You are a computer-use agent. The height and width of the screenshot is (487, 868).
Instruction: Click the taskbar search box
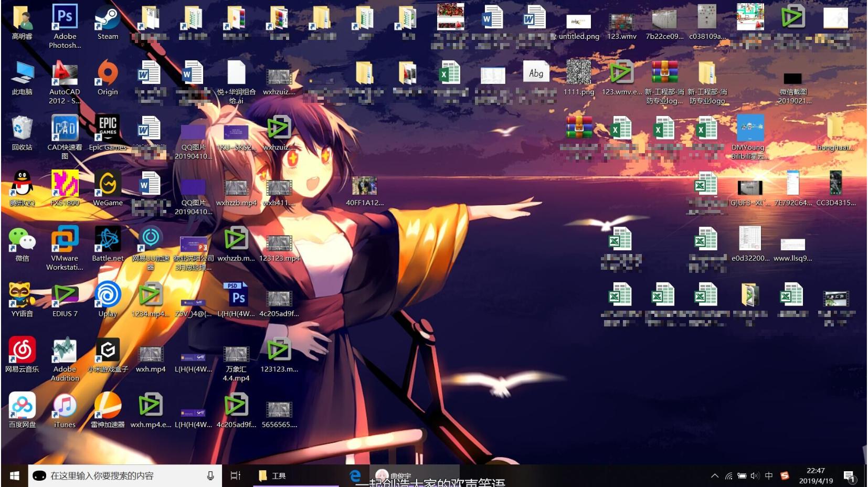tap(125, 475)
